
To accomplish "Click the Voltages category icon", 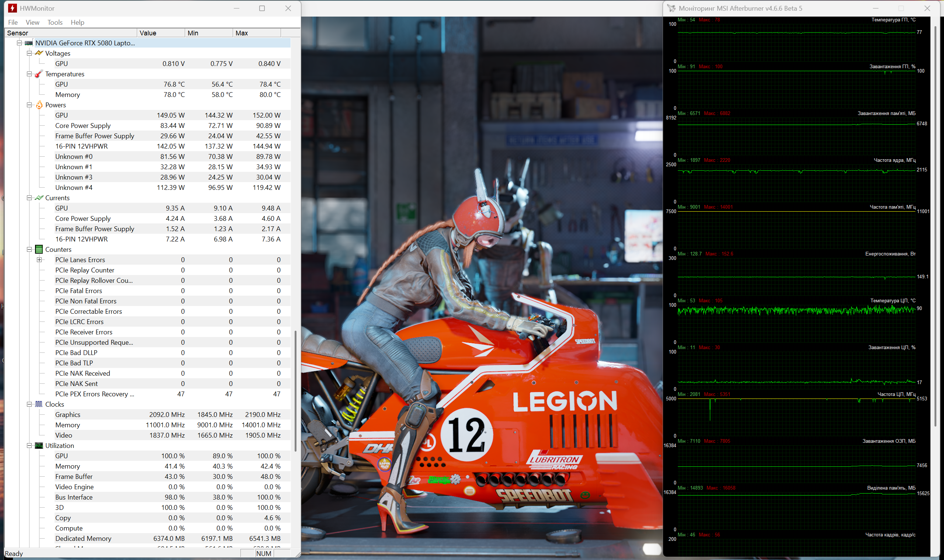I will [39, 53].
